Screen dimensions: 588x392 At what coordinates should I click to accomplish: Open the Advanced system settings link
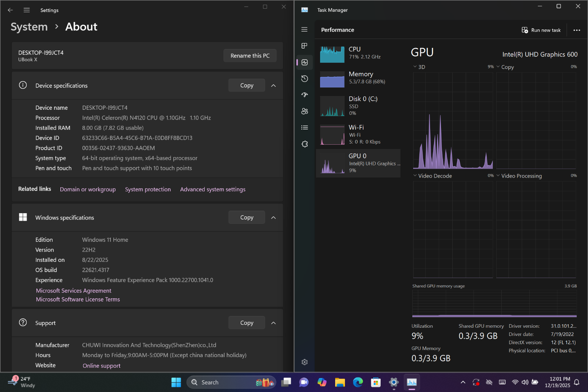pos(212,189)
